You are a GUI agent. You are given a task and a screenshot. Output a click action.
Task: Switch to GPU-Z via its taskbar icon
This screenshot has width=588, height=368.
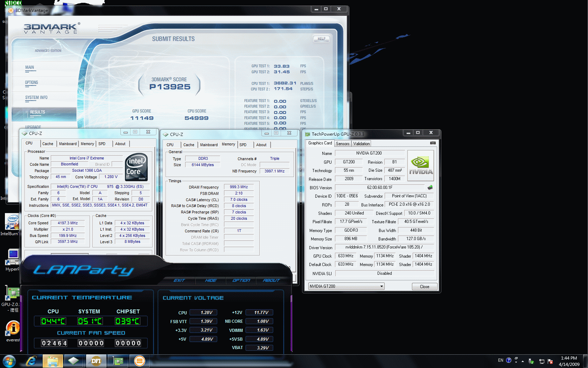(118, 361)
